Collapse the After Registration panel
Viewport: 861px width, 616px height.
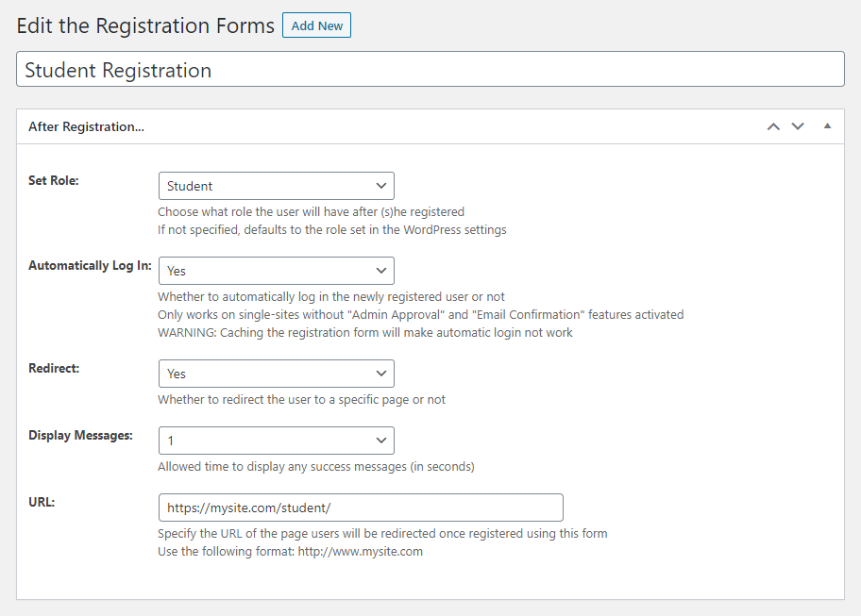(x=827, y=126)
